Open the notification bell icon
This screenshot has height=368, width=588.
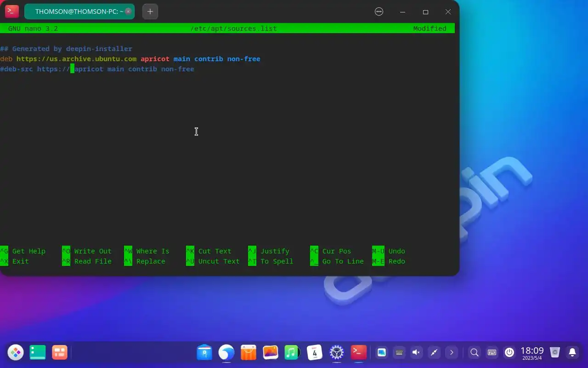point(572,353)
